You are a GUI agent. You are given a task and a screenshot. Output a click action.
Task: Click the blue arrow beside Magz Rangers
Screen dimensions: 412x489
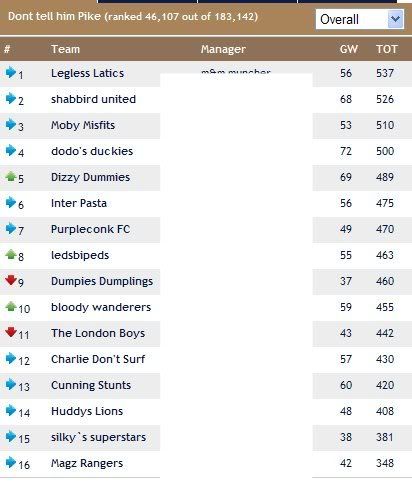pos(11,462)
